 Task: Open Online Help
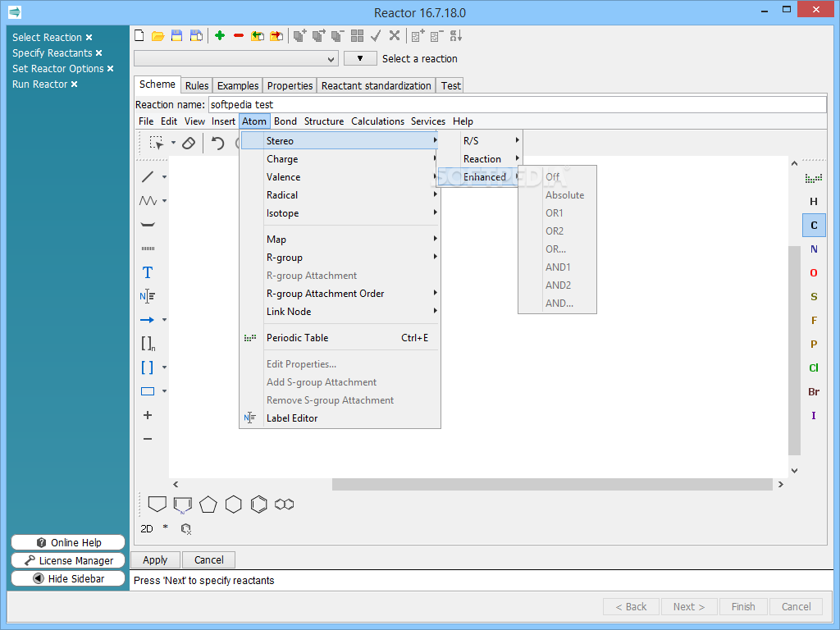pyautogui.click(x=68, y=543)
